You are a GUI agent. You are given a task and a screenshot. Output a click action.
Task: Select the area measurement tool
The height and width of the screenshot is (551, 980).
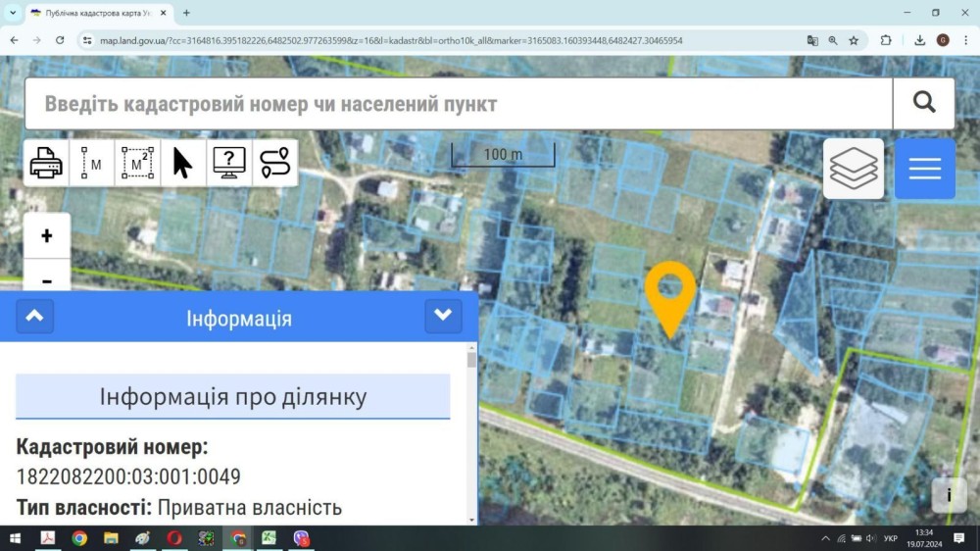(137, 163)
